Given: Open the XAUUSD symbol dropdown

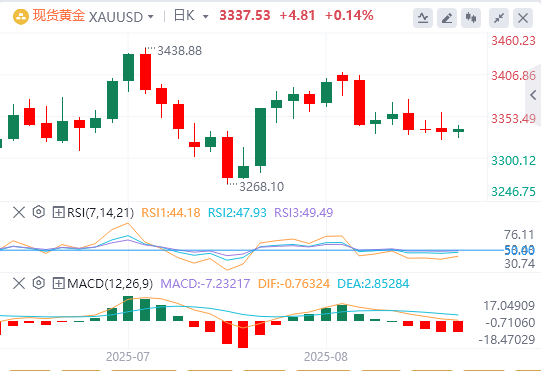Looking at the screenshot, I should click(150, 17).
